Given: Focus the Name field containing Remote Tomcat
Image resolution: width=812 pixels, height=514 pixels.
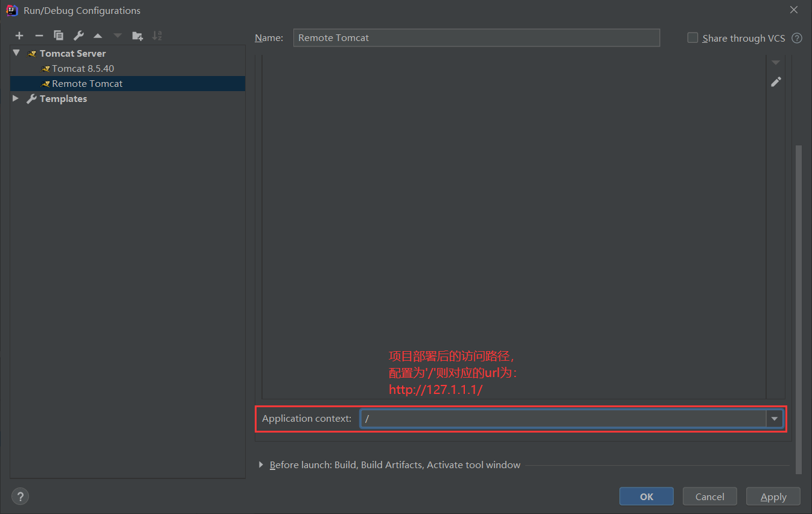Looking at the screenshot, I should [476, 37].
